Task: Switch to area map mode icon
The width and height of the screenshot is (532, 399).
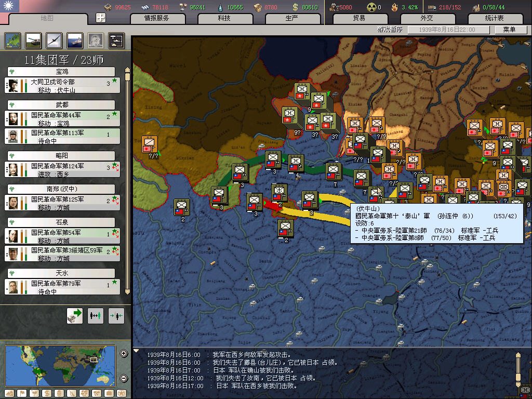Action: click(97, 394)
